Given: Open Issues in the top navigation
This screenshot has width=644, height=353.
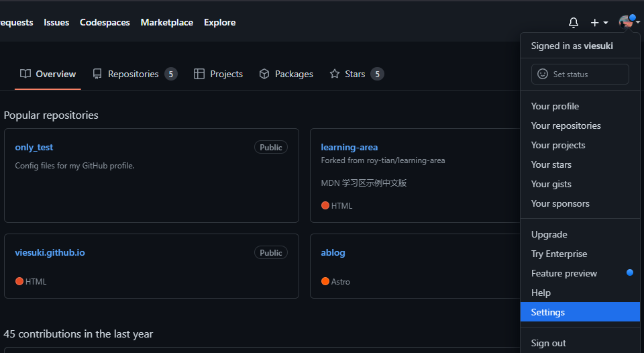Looking at the screenshot, I should [x=56, y=23].
